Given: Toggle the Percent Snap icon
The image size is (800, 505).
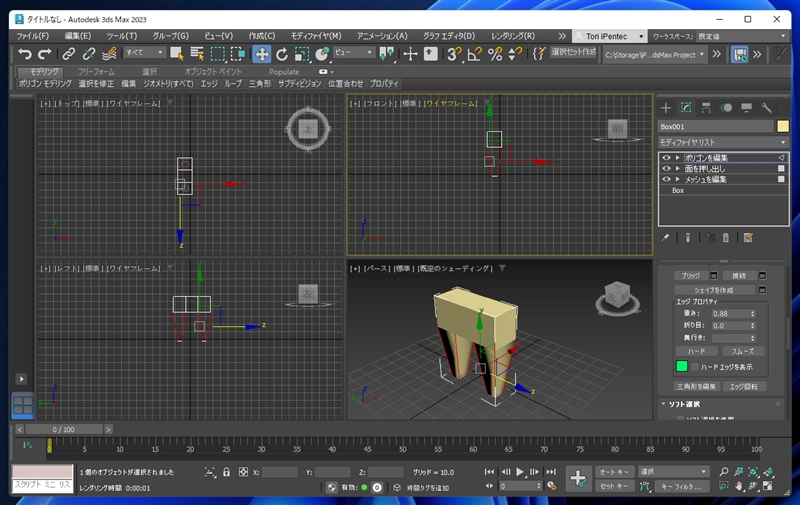Looking at the screenshot, I should pos(495,54).
